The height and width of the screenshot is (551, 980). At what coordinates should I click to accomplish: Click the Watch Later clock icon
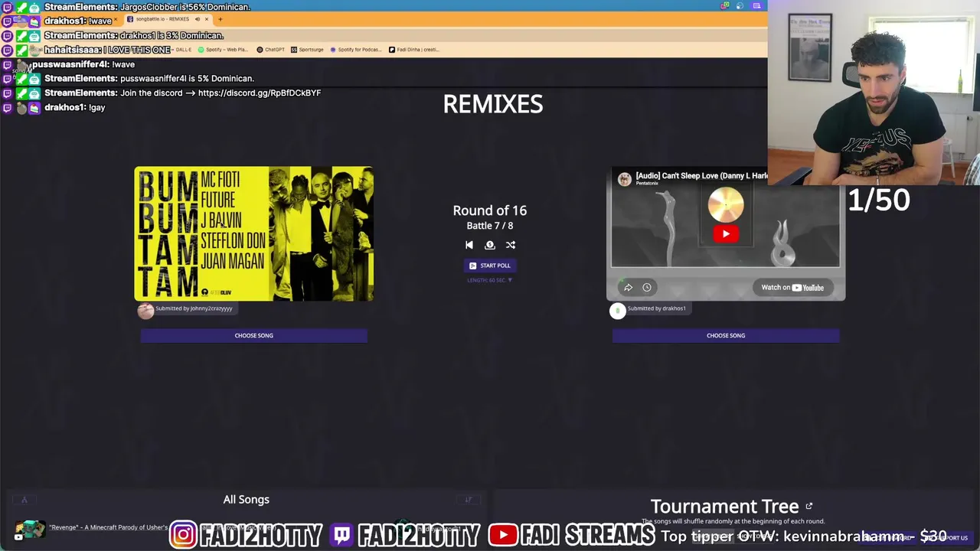tap(647, 288)
